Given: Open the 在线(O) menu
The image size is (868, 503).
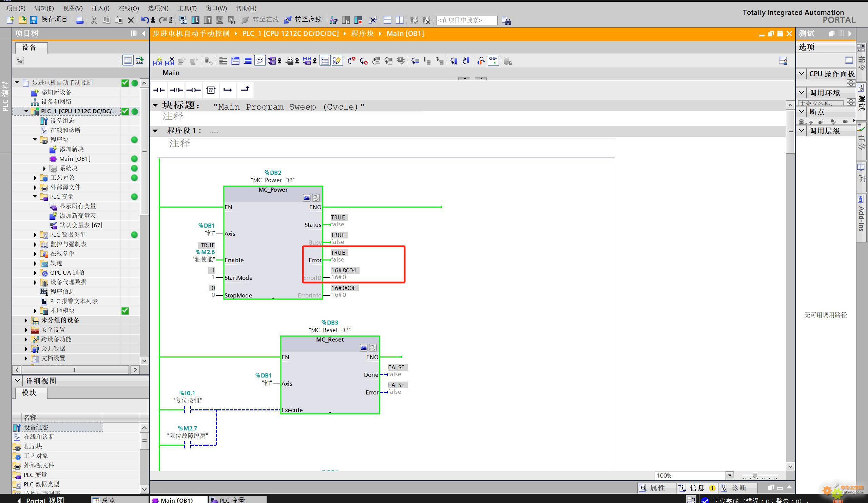Looking at the screenshot, I should click(x=129, y=8).
